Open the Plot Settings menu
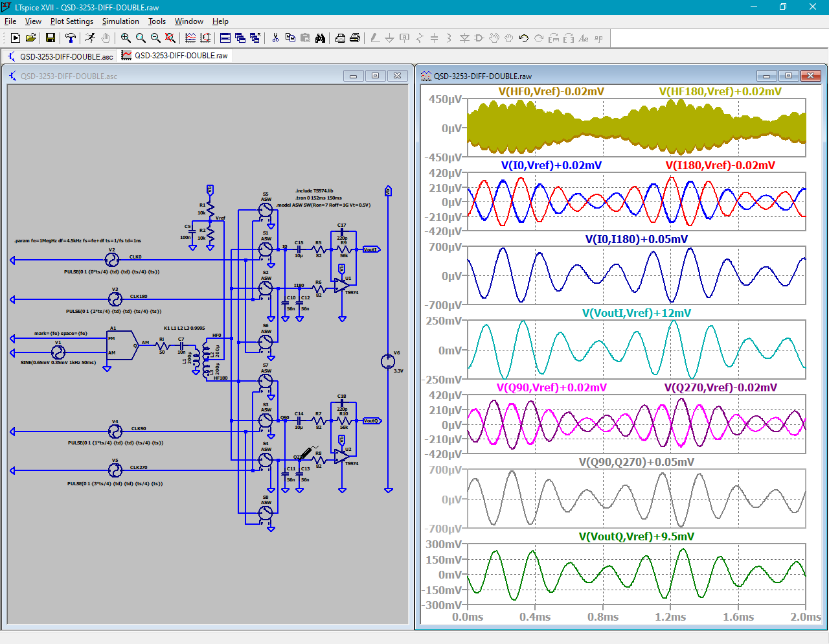The image size is (829, 644). pyautogui.click(x=72, y=21)
